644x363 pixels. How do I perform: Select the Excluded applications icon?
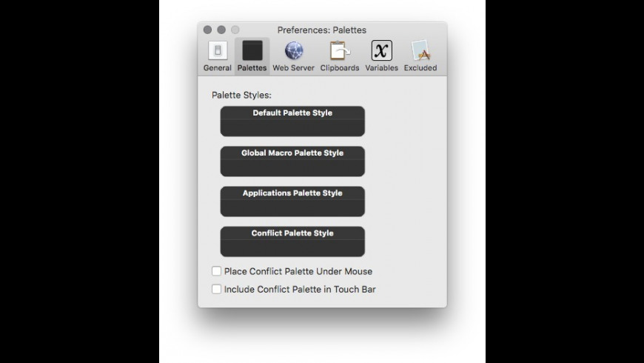(420, 50)
